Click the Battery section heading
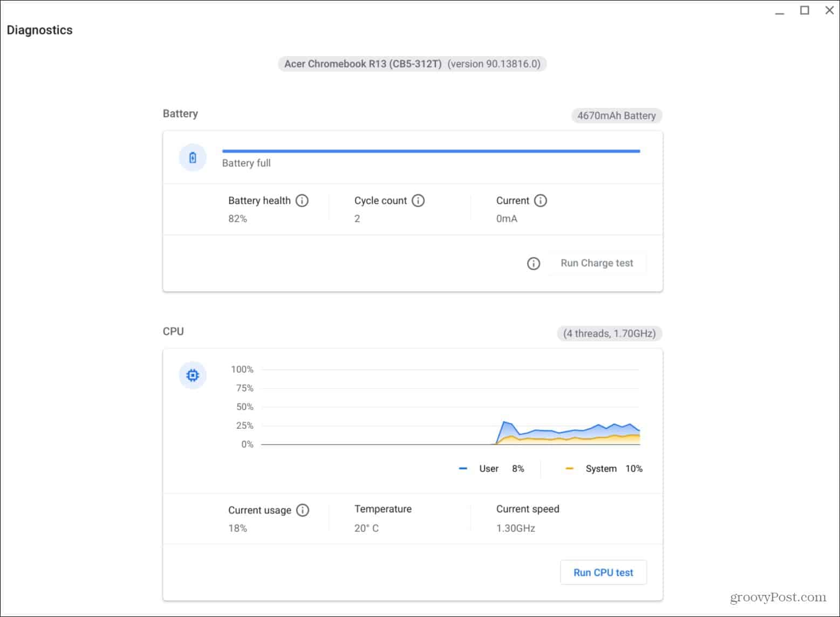The height and width of the screenshot is (617, 840). pos(180,114)
